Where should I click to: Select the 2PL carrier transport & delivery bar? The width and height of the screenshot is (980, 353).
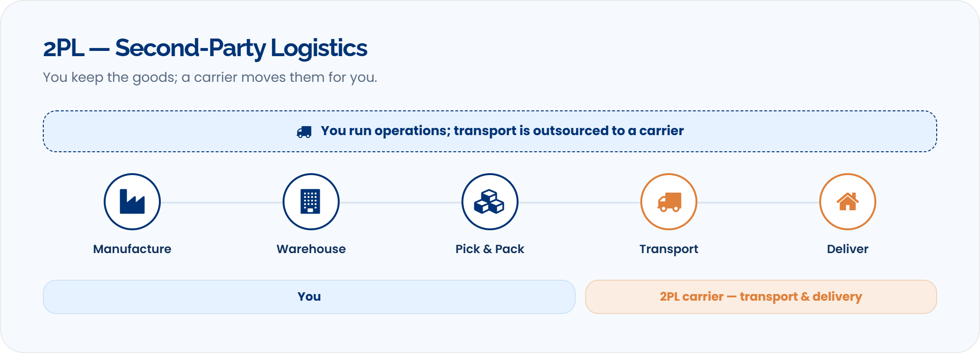pos(761,297)
